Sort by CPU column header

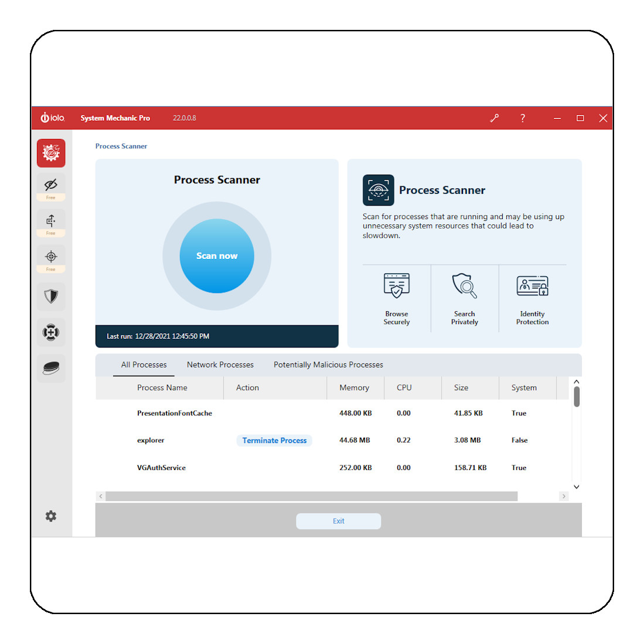pos(413,388)
